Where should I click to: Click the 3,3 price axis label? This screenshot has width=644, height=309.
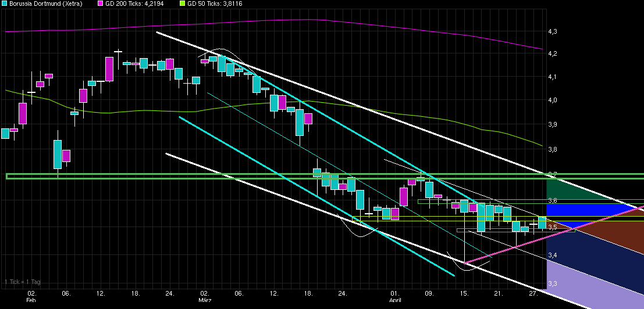tap(553, 283)
